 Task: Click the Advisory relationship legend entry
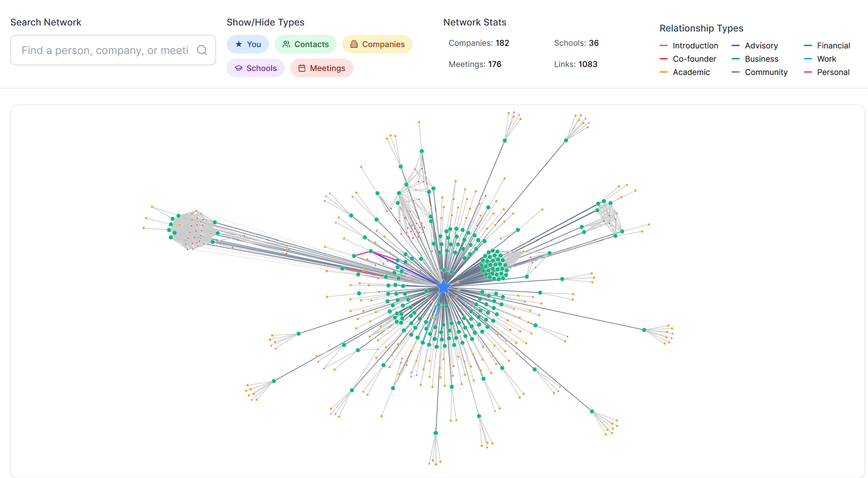click(x=755, y=45)
